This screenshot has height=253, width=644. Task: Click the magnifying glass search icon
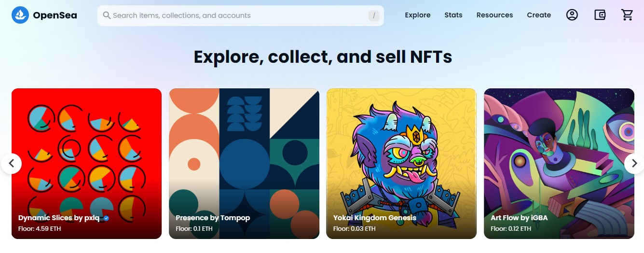coord(107,15)
